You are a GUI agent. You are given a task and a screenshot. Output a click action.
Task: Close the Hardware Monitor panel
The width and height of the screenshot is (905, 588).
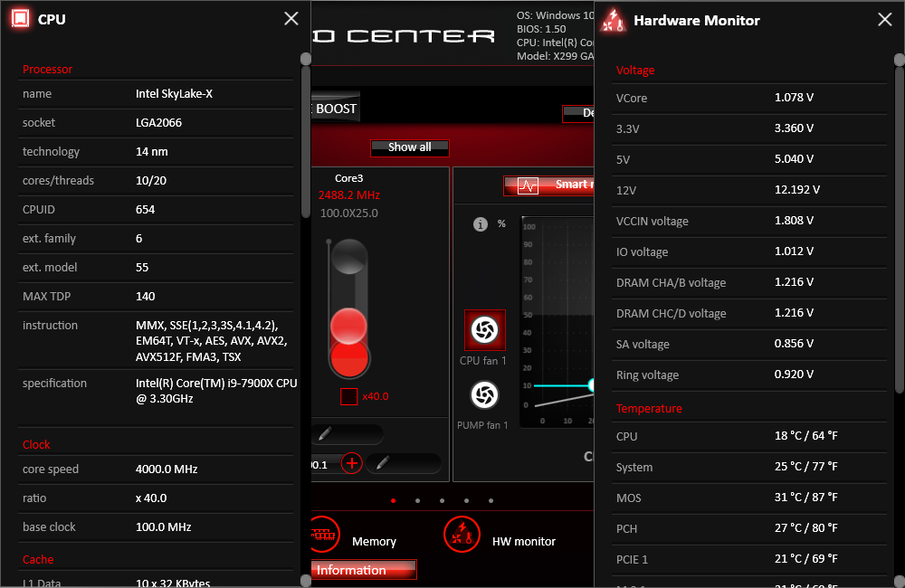[x=885, y=20]
